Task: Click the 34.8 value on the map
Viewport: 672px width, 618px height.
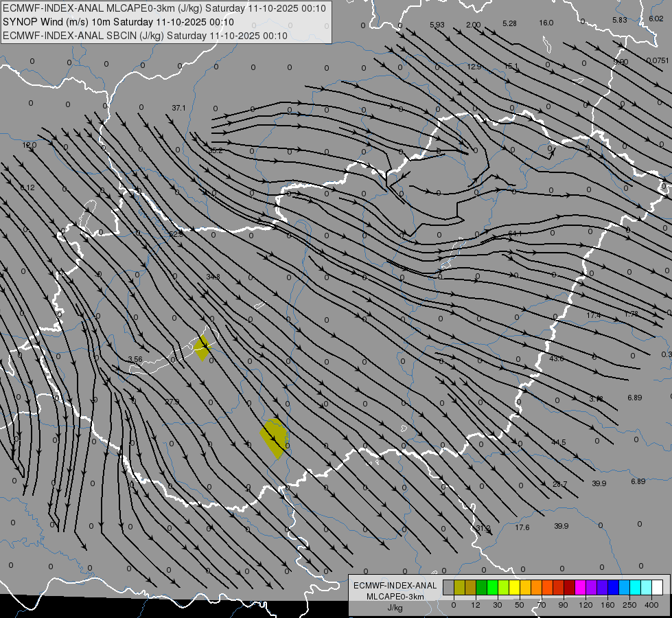Action: (213, 277)
